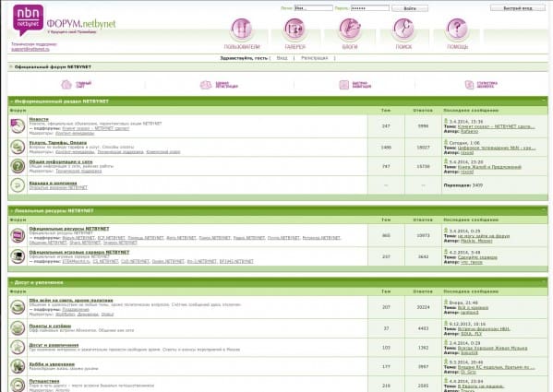Click the Пользователи nav label

tap(242, 46)
